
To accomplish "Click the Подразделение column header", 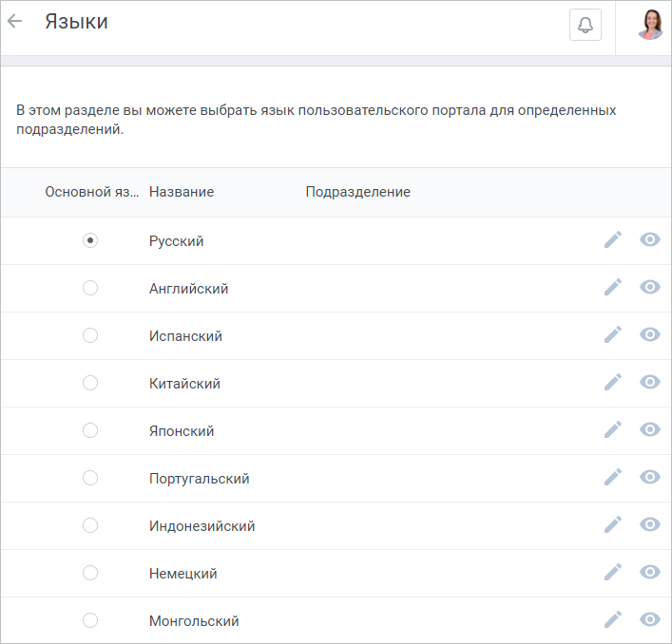I will coord(357,192).
